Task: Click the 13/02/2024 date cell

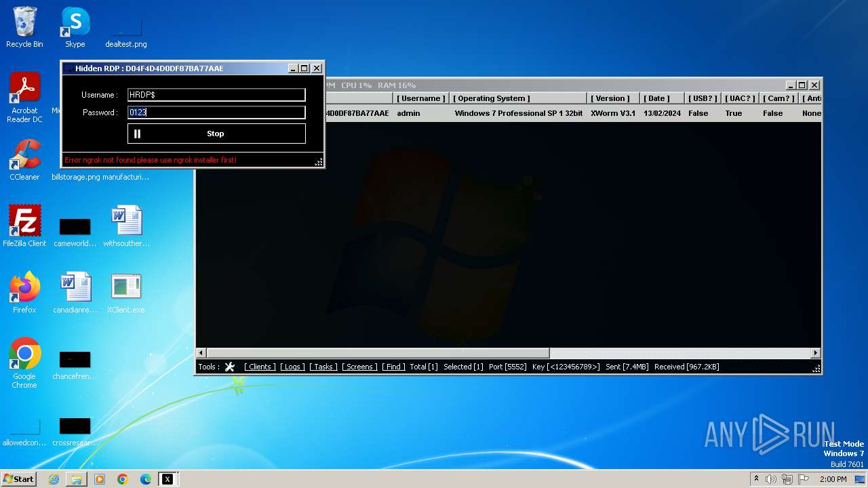Action: coord(662,113)
